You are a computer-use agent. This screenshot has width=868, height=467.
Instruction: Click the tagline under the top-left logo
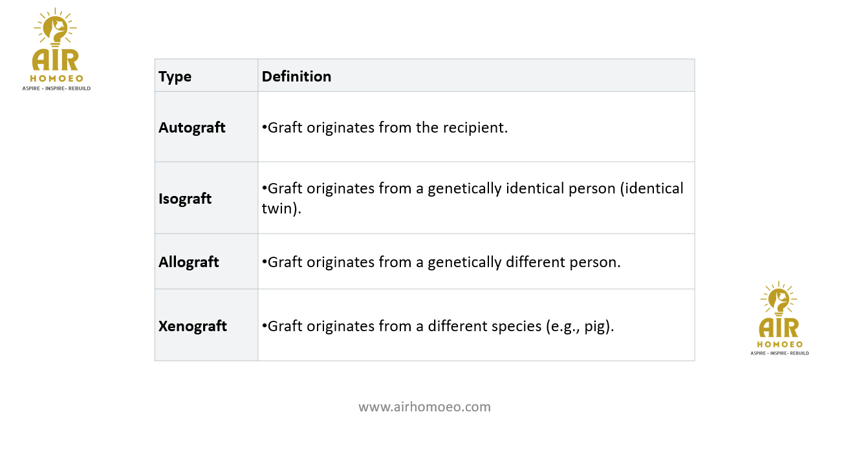(57, 88)
